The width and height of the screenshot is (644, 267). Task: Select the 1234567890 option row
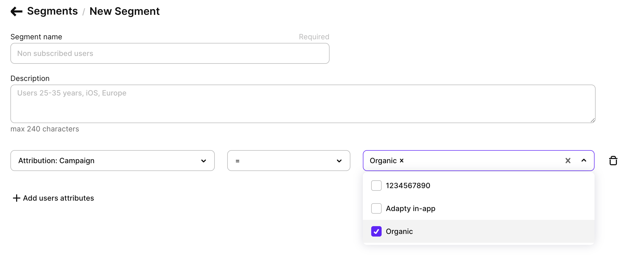[x=408, y=185]
